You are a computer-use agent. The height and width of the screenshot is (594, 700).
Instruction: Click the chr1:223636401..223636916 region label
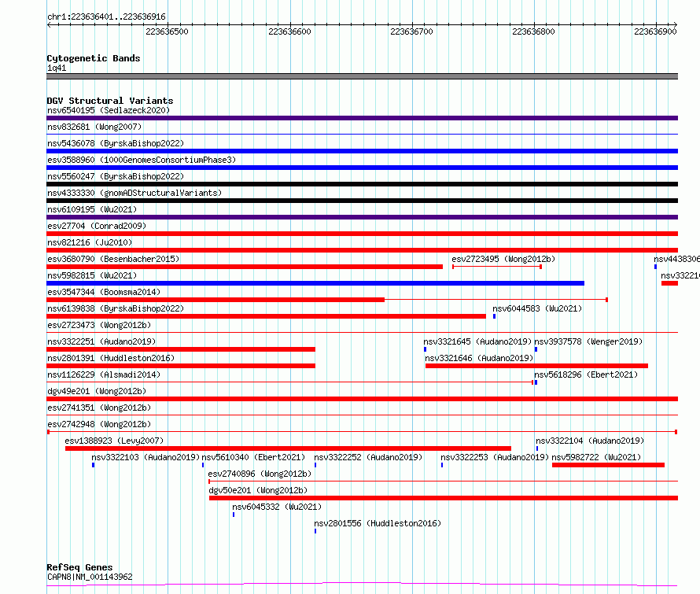click(106, 17)
